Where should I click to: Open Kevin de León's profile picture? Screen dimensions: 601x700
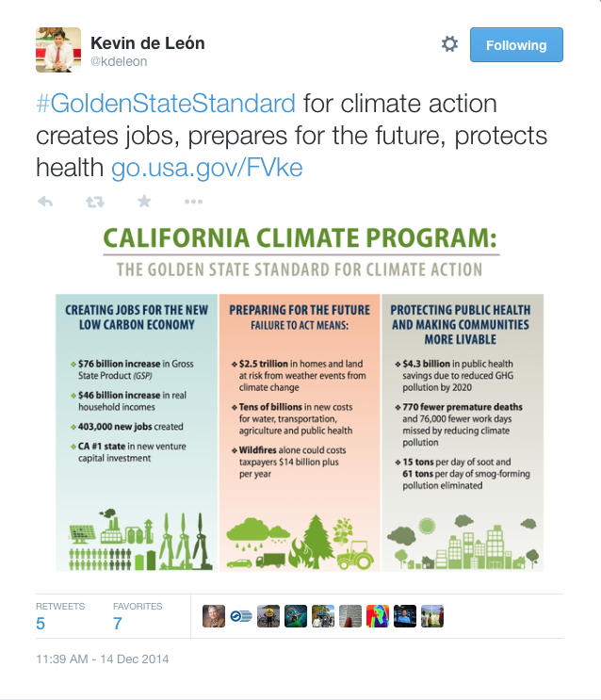pos(58,50)
